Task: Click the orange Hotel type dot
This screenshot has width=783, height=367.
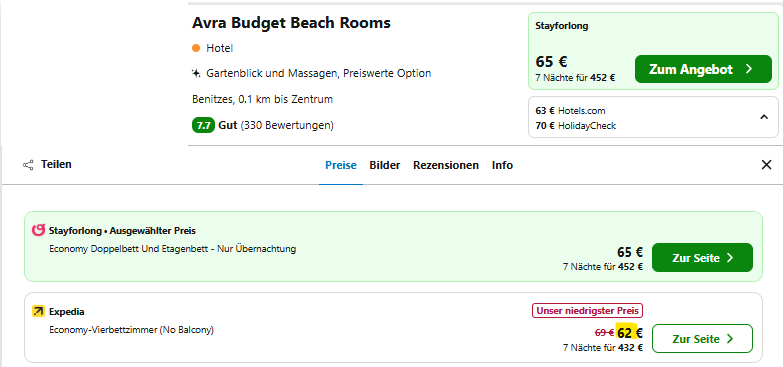Action: click(x=196, y=48)
